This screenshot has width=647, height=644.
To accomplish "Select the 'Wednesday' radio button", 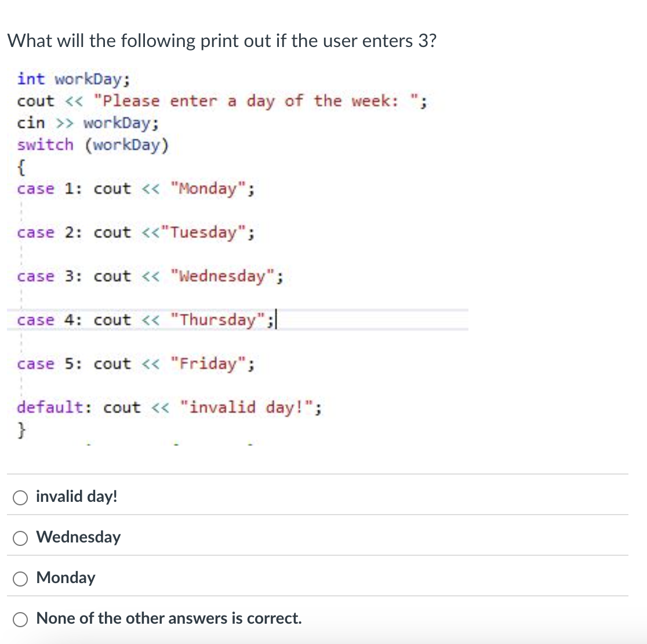I will (20, 538).
